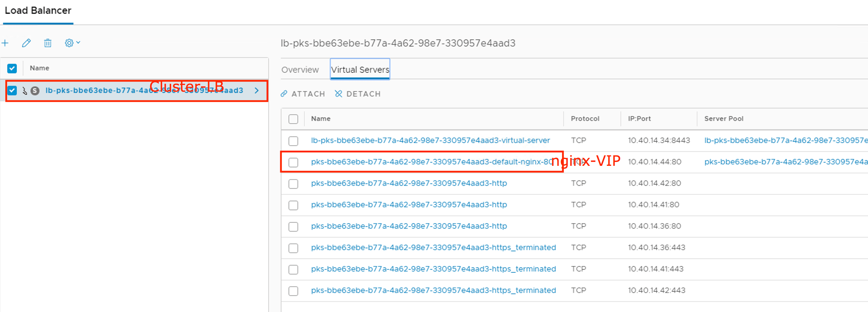
Task: Uncheck the lb-pks load balancer row checkbox
Action: [x=12, y=91]
